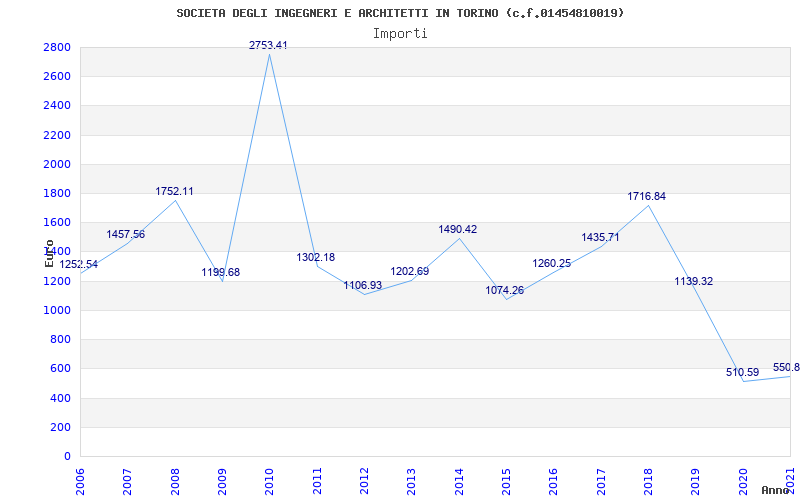
Task: Click the 1139.32 data label
Action: point(694,281)
